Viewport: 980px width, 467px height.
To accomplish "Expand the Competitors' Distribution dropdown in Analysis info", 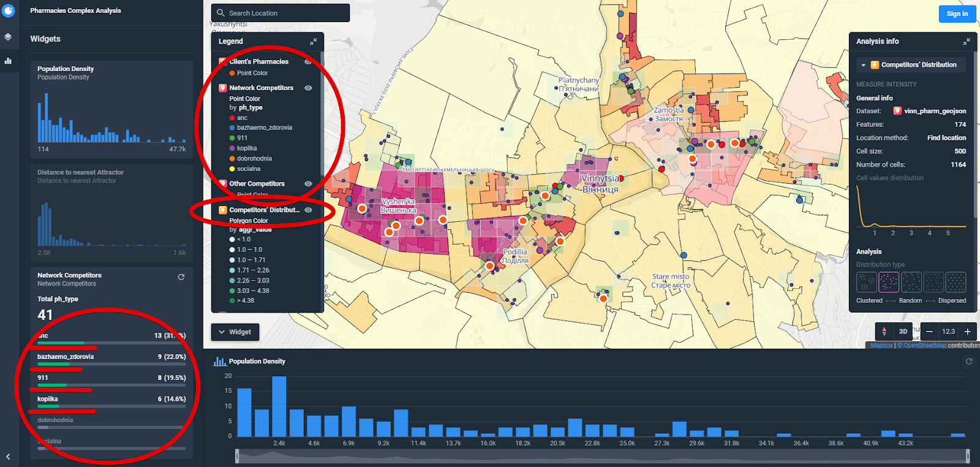I will tap(863, 65).
